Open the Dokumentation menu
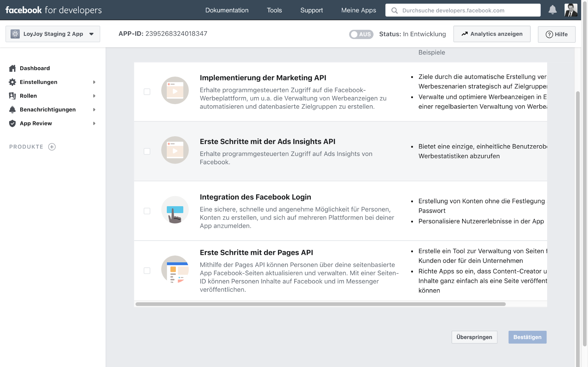 [227, 10]
